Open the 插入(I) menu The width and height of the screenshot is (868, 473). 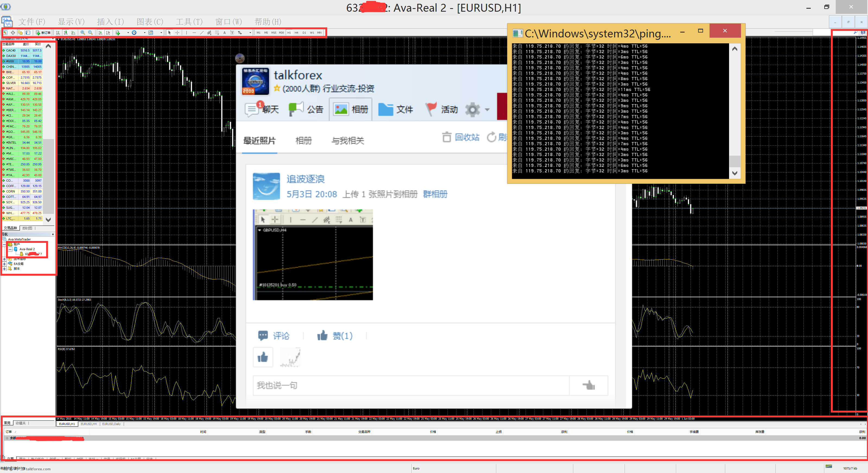click(x=110, y=22)
